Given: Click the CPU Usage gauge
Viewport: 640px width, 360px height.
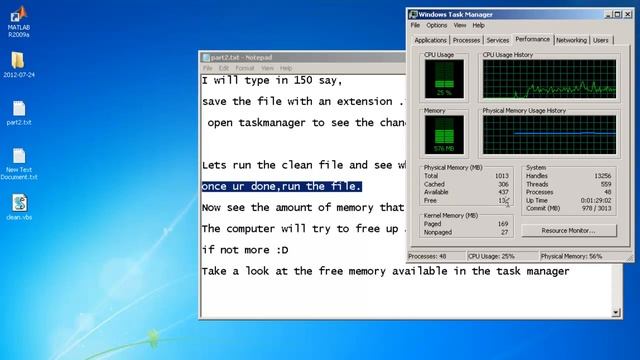Looking at the screenshot, I should pos(444,79).
